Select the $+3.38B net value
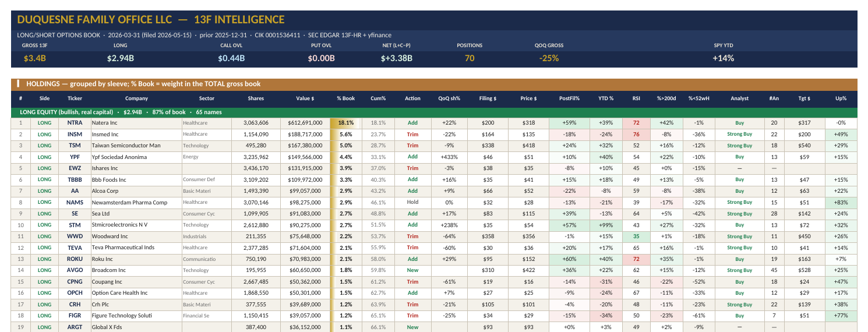 point(396,58)
